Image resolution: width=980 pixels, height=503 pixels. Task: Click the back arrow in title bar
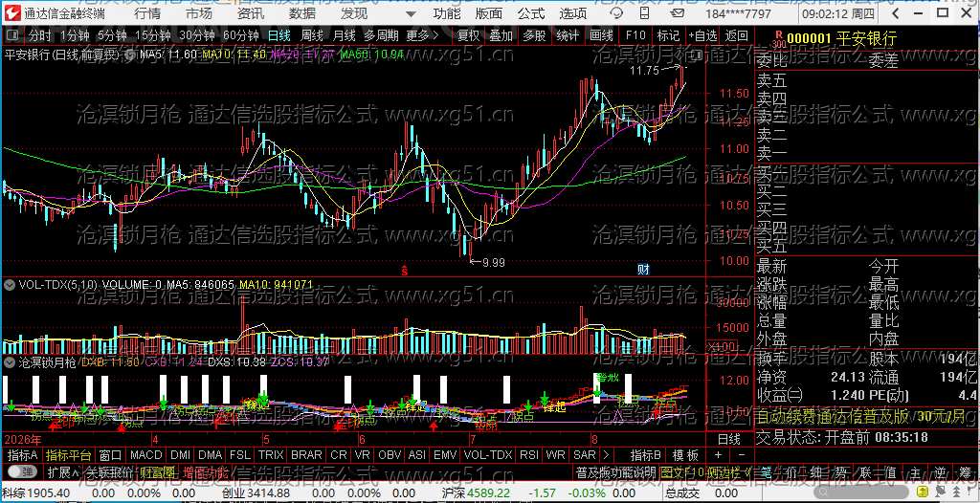898,13
